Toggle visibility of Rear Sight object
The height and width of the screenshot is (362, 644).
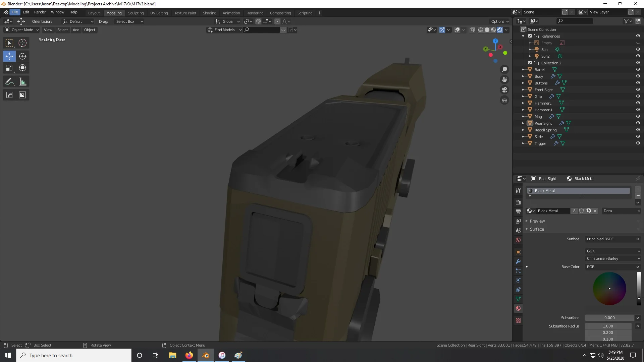click(638, 123)
